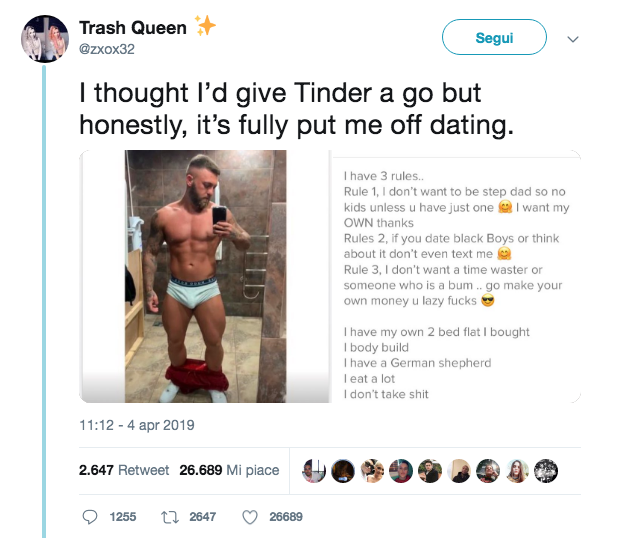
Task: View the 2.647 Retweet list
Action: tap(124, 470)
